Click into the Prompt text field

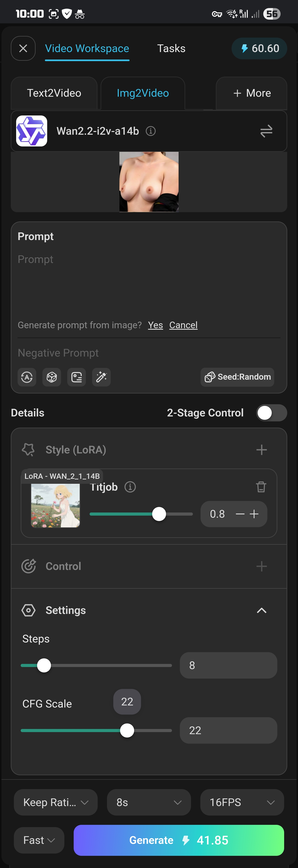click(149, 283)
